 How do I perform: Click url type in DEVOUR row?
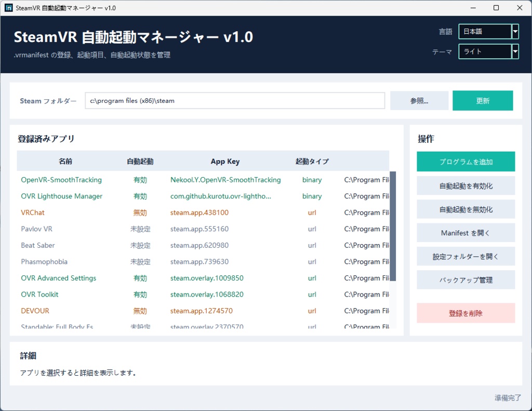tap(312, 311)
